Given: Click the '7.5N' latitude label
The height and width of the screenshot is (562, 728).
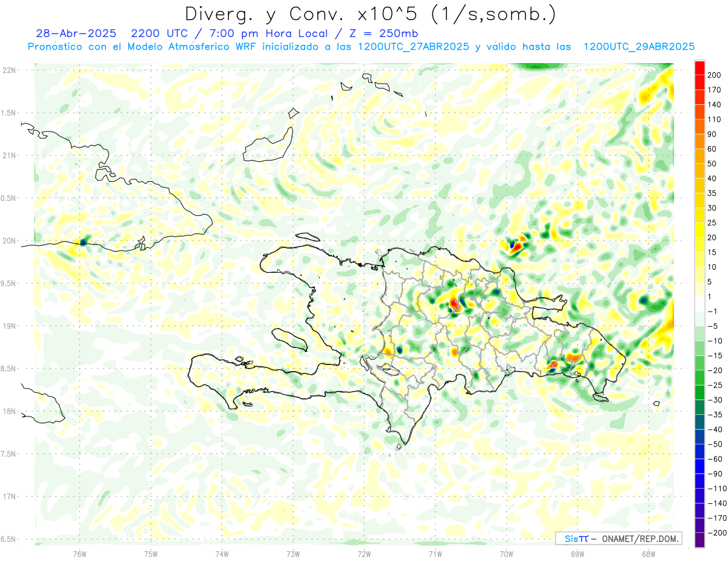Looking at the screenshot, I should point(9,454).
